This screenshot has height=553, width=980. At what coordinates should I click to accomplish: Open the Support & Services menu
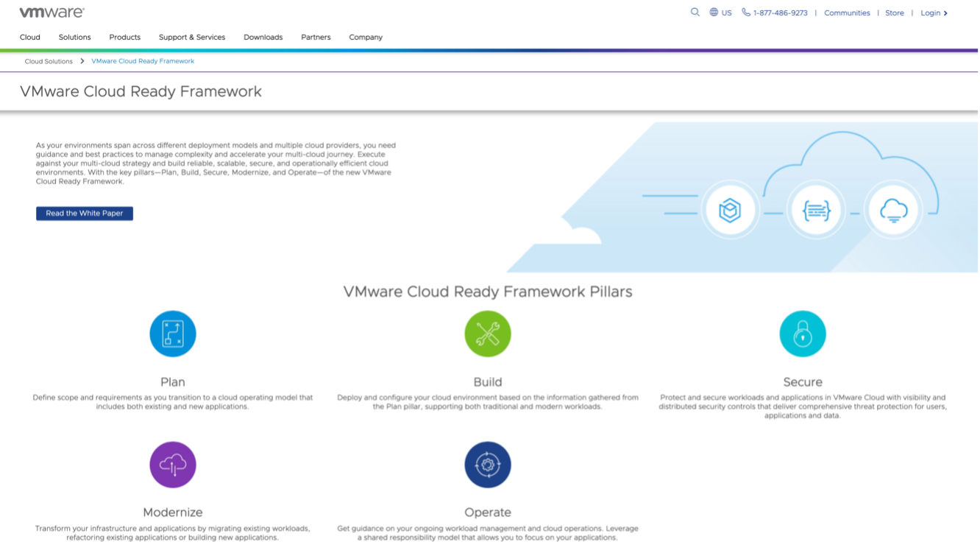click(192, 37)
